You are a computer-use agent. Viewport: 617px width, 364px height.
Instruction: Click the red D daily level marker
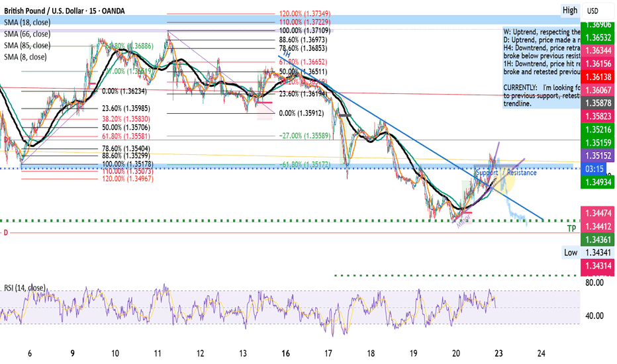coord(6,233)
